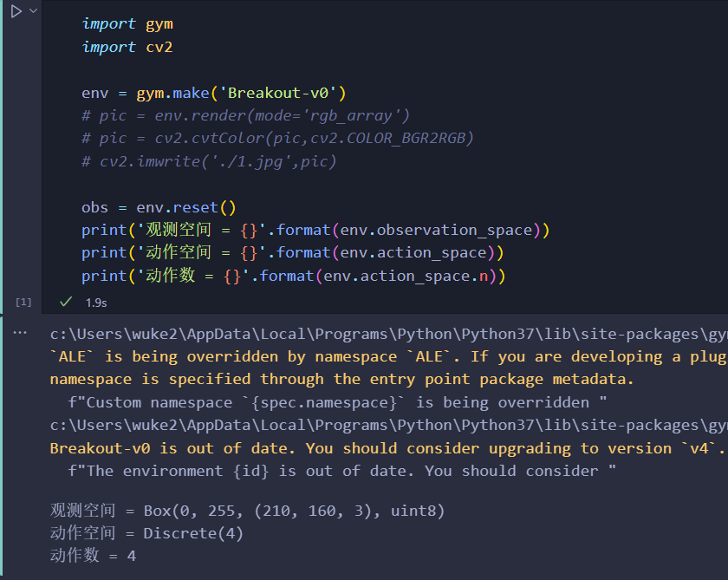Click the commented cv2.imwrite line
Screen dimensions: 728x580
[x=209, y=161]
